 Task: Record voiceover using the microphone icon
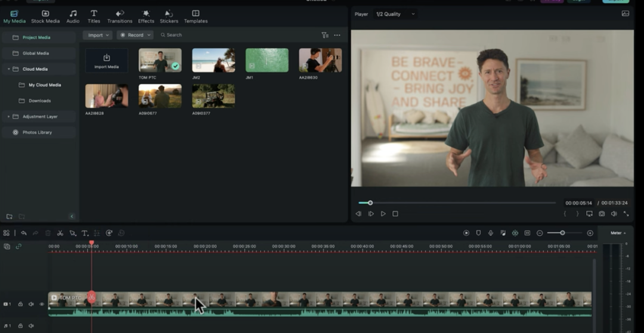[490, 233]
